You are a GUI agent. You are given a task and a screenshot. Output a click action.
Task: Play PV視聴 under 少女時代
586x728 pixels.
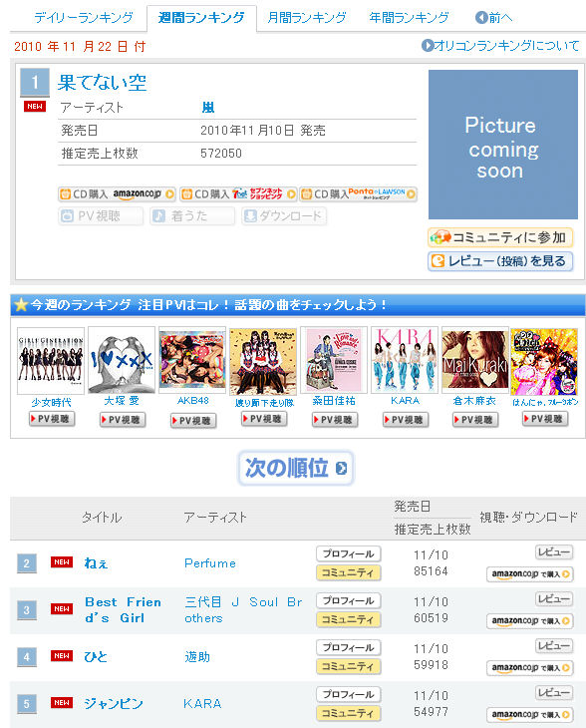point(52,419)
